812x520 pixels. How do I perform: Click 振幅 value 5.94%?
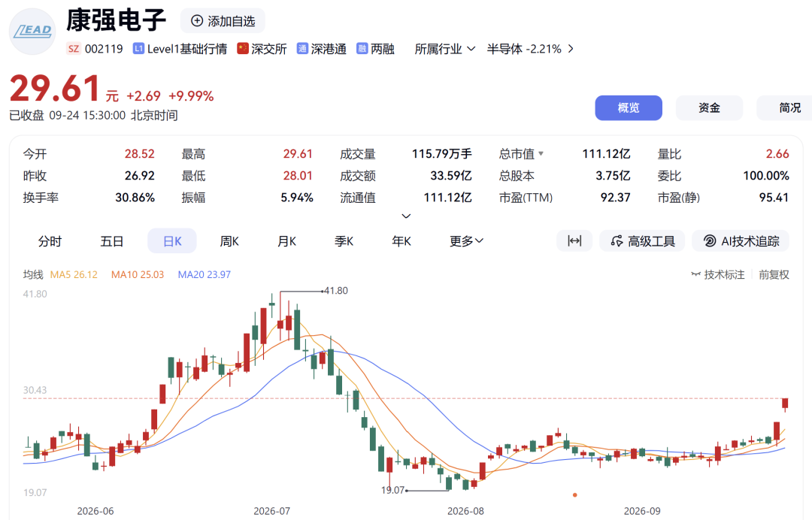(x=297, y=197)
